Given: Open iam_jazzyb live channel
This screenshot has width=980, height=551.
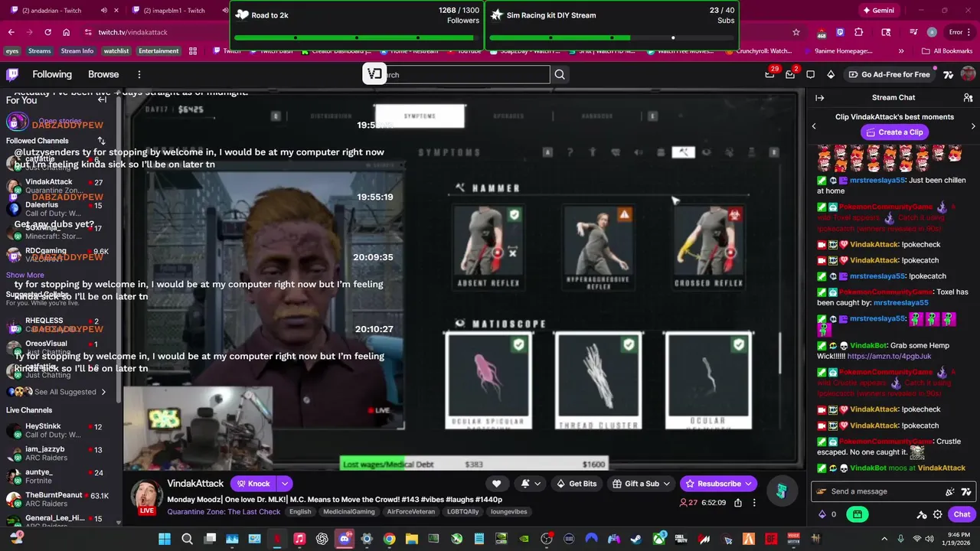Looking at the screenshot, I should pos(61,453).
